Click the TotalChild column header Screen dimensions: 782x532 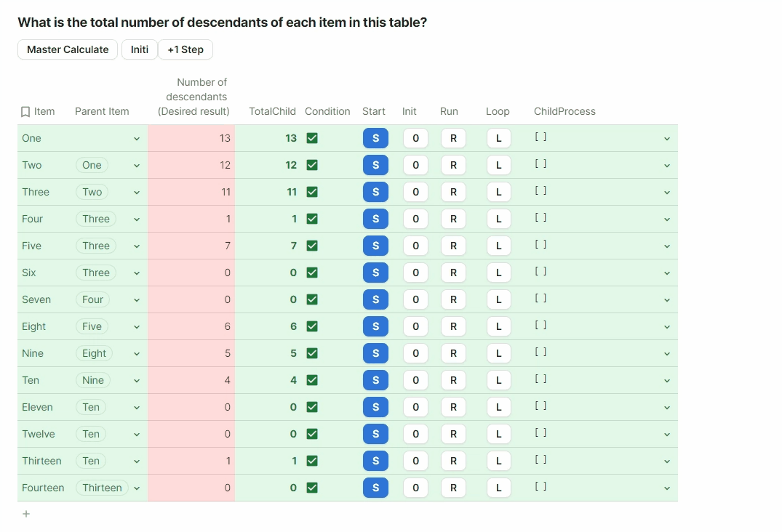click(x=272, y=111)
